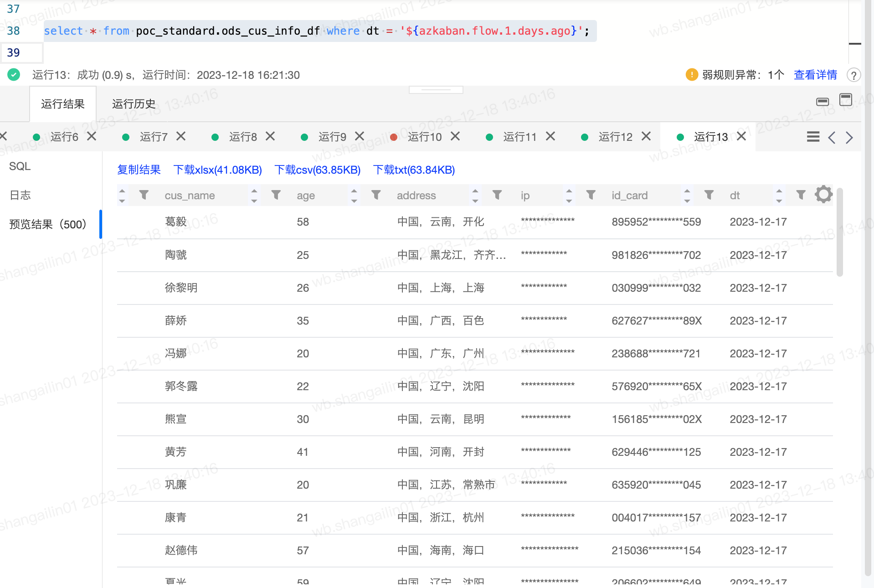The height and width of the screenshot is (588, 874).
Task: Open 日志 log view
Action: (x=20, y=195)
